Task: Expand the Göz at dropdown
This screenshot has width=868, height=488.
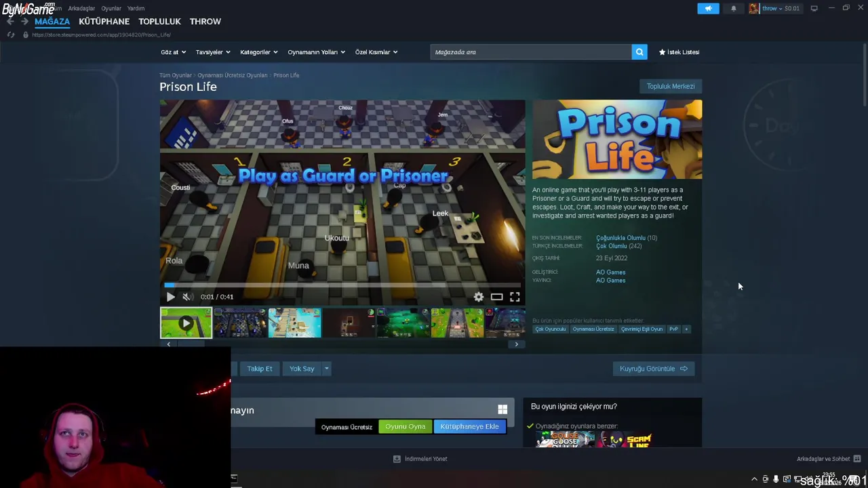Action: click(173, 52)
